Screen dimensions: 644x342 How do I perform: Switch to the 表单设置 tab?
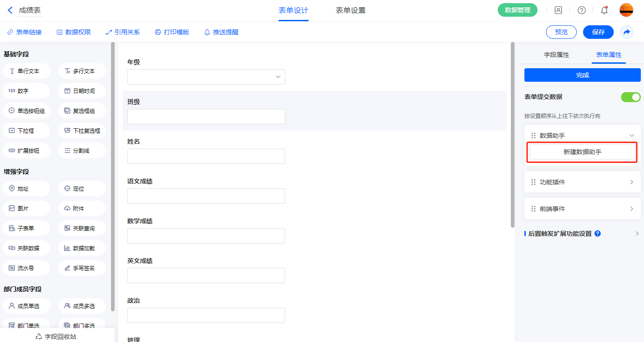350,10
